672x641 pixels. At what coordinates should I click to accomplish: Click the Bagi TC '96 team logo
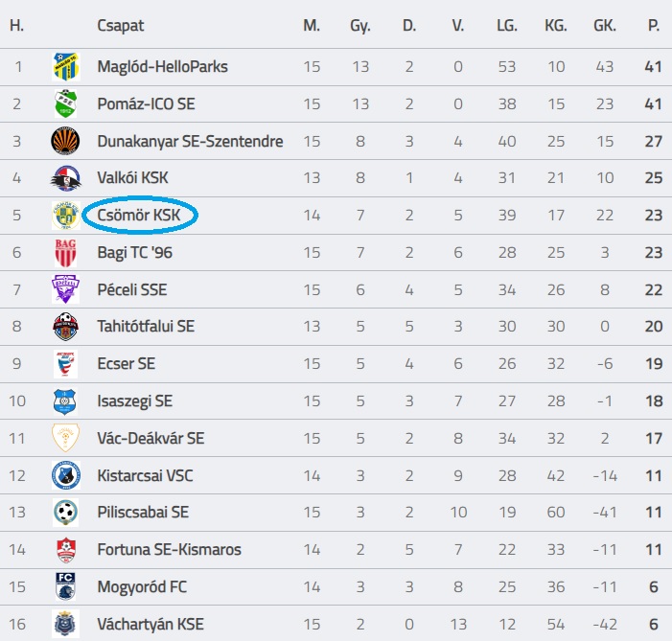[x=65, y=253]
